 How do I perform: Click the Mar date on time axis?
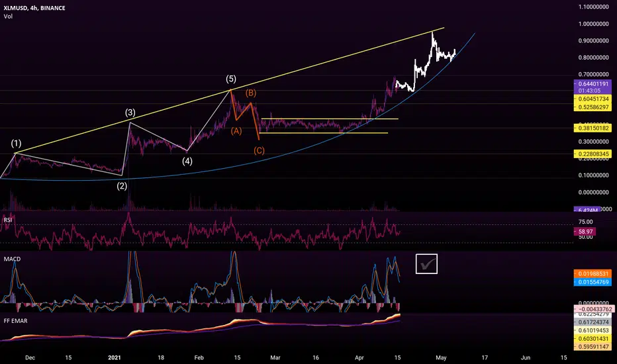click(275, 357)
